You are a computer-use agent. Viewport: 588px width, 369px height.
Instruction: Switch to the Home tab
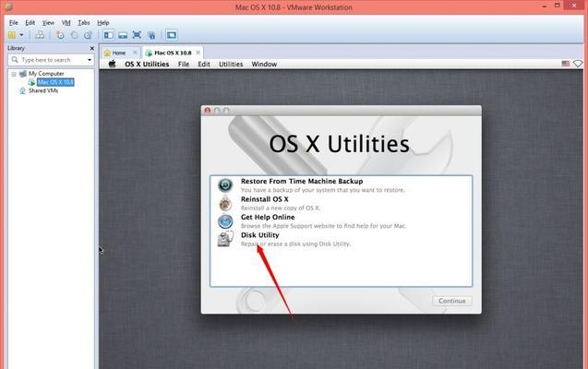pos(118,53)
